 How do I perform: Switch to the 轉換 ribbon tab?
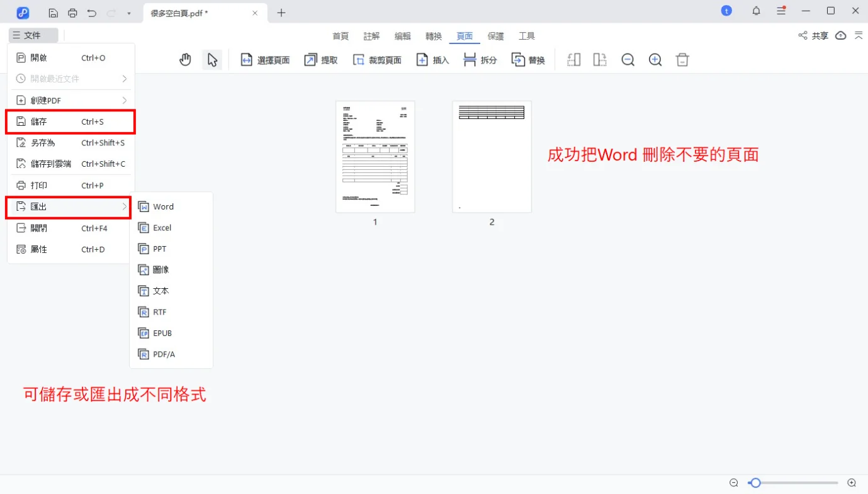pos(433,36)
